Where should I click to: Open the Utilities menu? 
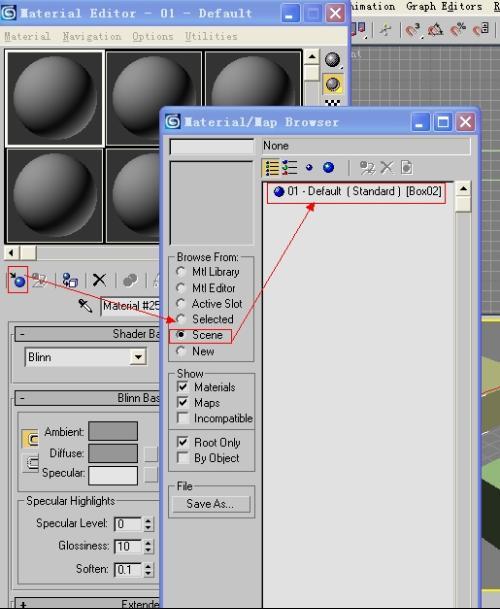(211, 36)
